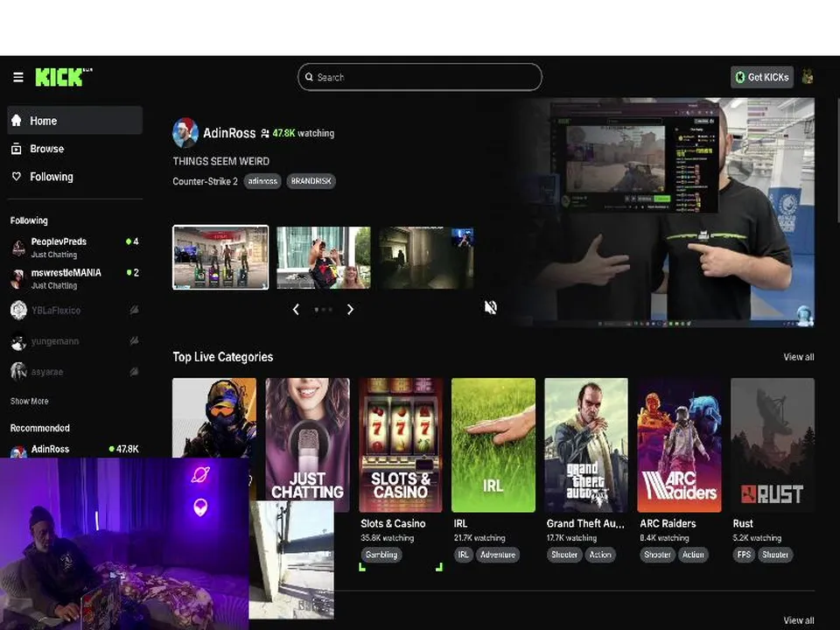
Task: Click the search magnifier icon
Action: tap(309, 77)
